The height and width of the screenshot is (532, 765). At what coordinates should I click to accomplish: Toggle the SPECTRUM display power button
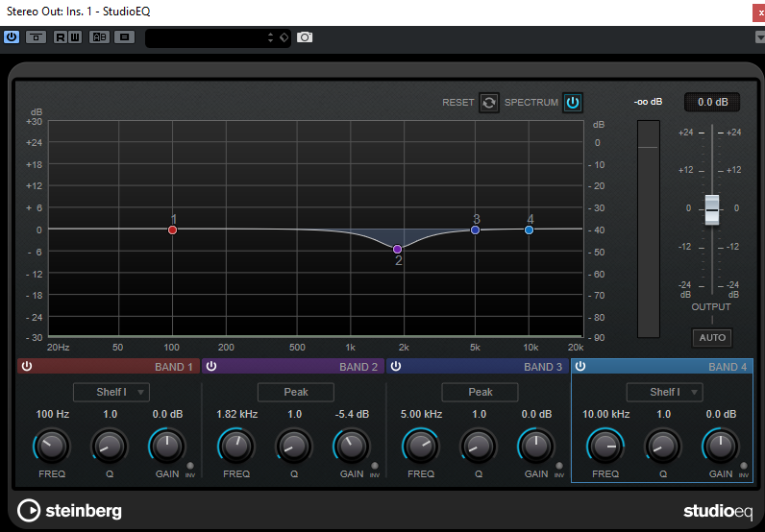coord(573,103)
